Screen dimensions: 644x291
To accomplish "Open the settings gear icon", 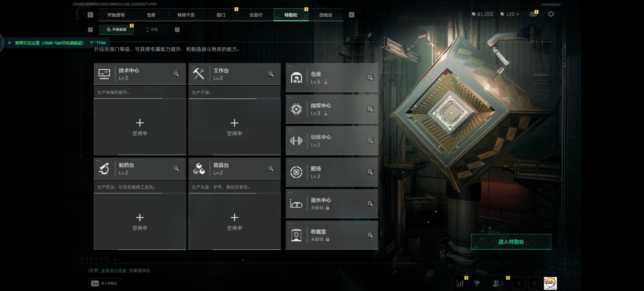I will click(x=551, y=14).
